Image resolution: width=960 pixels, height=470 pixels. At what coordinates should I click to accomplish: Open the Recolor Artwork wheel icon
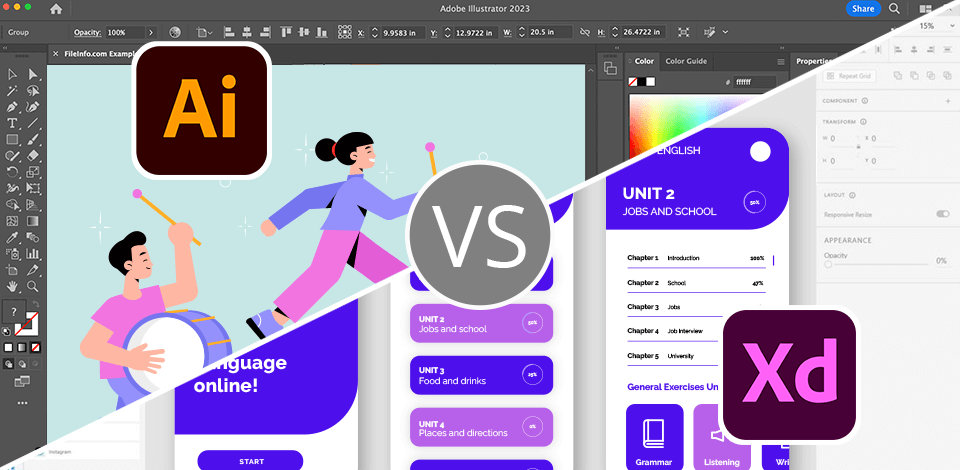click(x=175, y=32)
